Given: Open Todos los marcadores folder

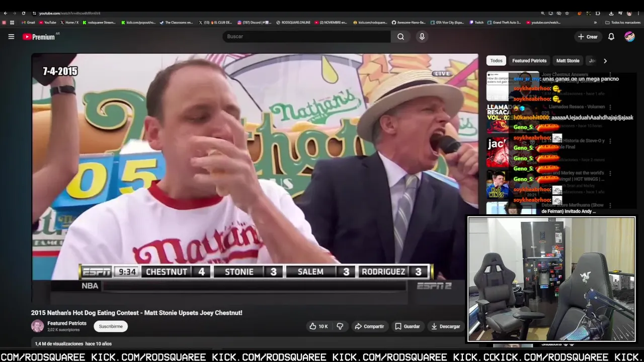Looking at the screenshot, I should tap(623, 23).
